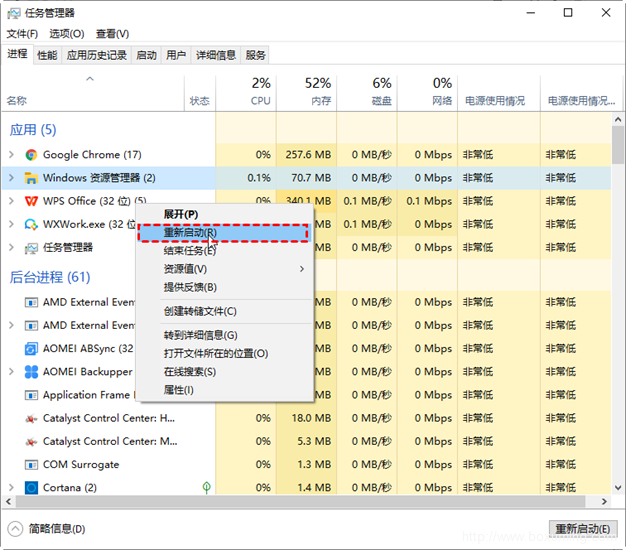The width and height of the screenshot is (626, 550).
Task: Click the WPS Office red W icon
Action: 31,201
